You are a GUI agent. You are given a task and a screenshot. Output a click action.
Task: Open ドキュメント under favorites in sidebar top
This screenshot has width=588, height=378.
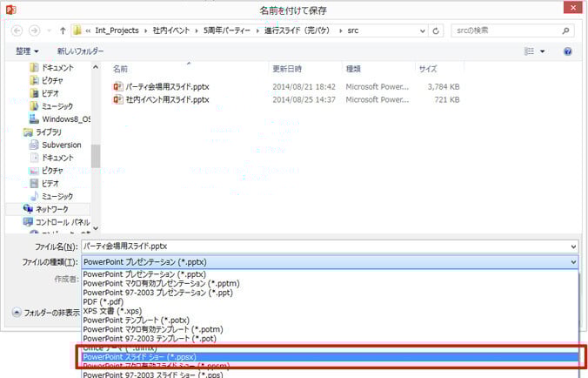tap(57, 68)
